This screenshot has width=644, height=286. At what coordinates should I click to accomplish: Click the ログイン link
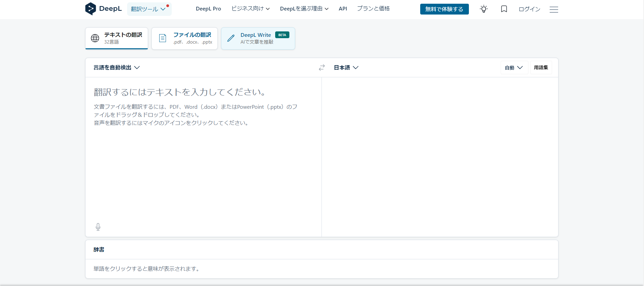pyautogui.click(x=529, y=9)
